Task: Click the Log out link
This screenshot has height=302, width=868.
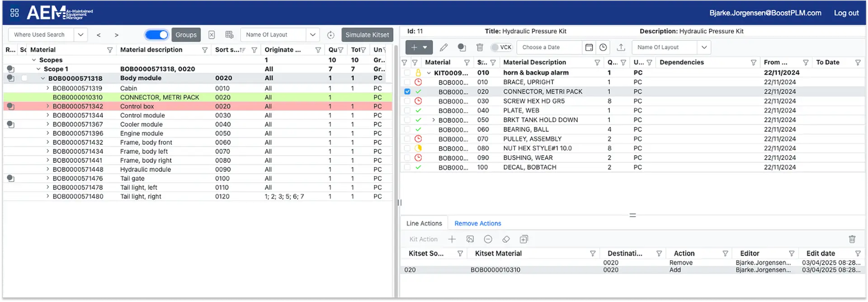Action: tap(846, 13)
